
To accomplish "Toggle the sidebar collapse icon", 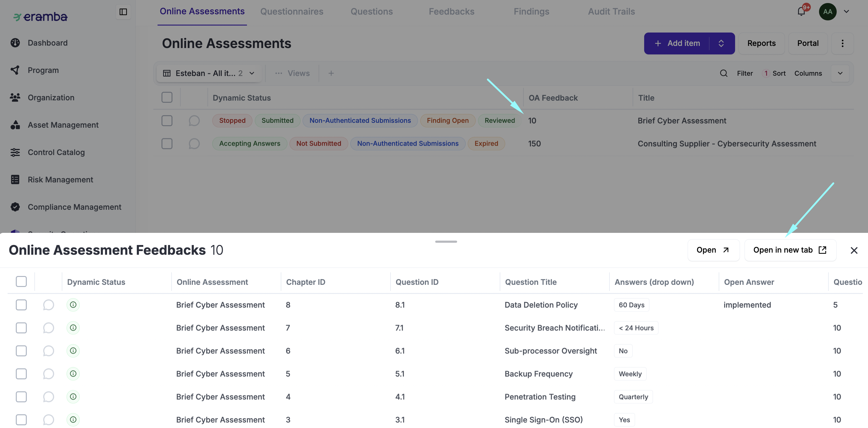I will (123, 12).
